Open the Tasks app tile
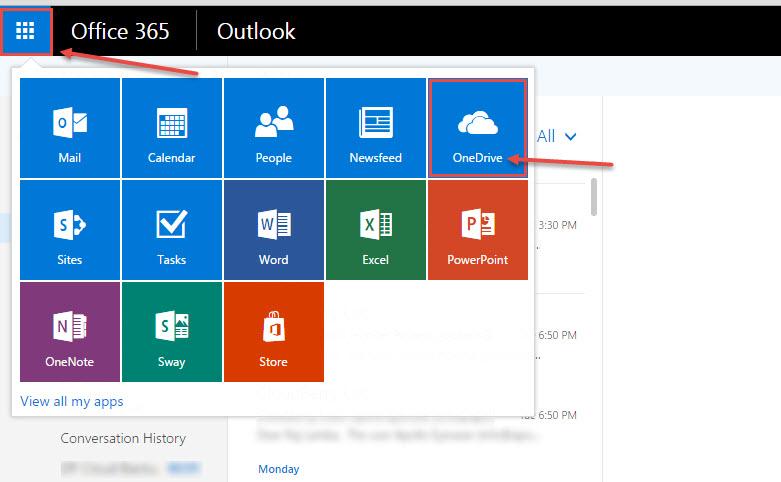Viewport: 781px width, 482px height. point(172,230)
